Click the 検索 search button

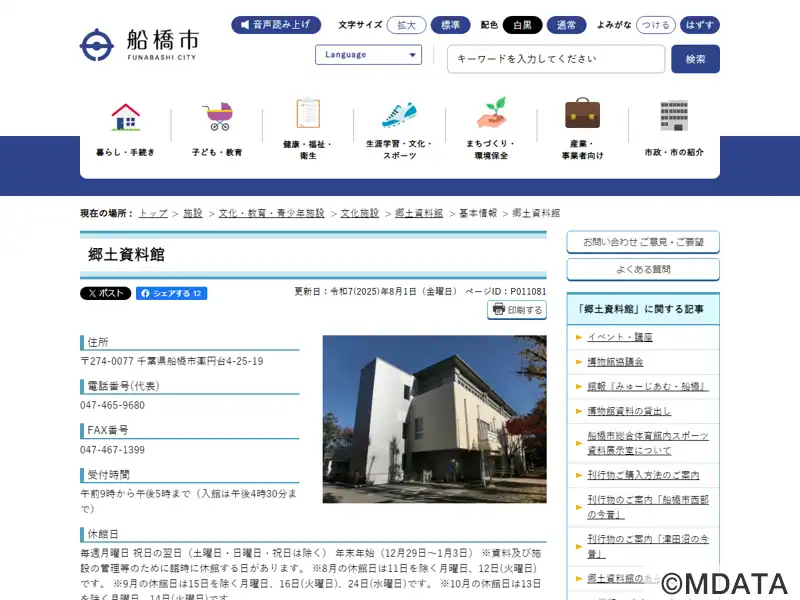[695, 59]
